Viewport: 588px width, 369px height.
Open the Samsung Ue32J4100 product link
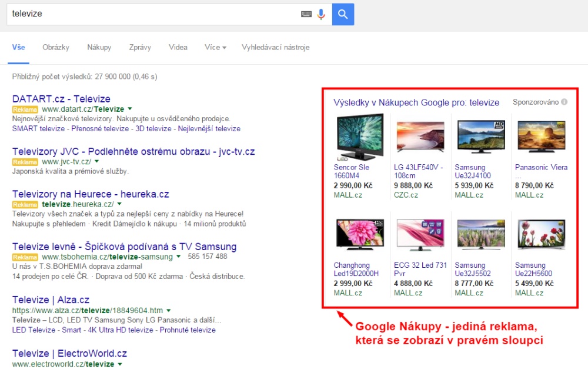pos(473,171)
